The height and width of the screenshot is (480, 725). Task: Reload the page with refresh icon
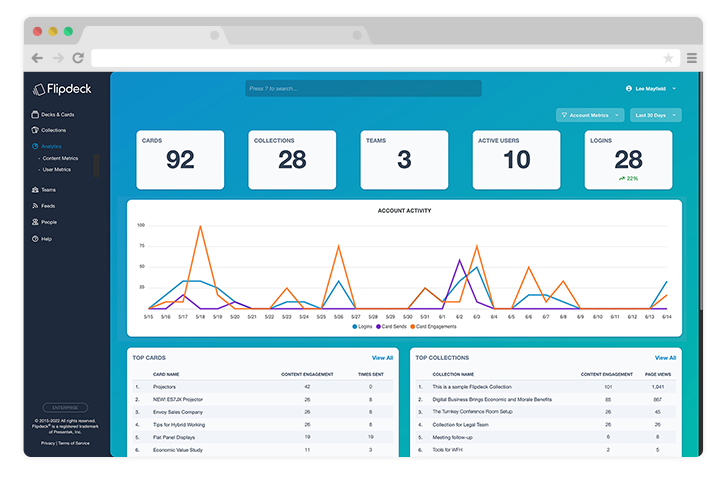point(78,58)
